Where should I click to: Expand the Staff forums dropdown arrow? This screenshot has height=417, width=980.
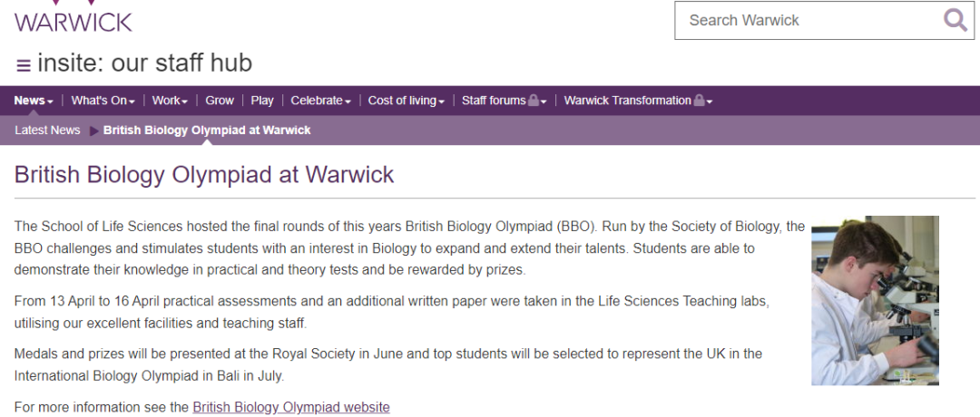[544, 102]
